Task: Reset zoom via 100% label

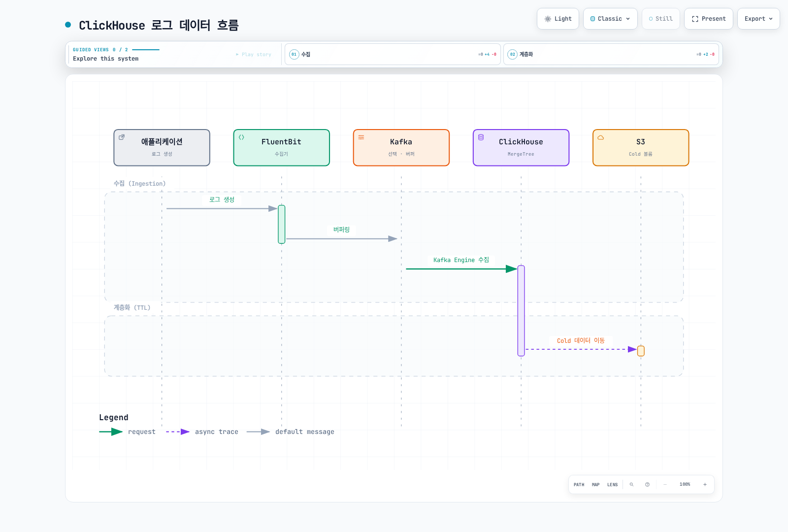Action: [x=685, y=485]
